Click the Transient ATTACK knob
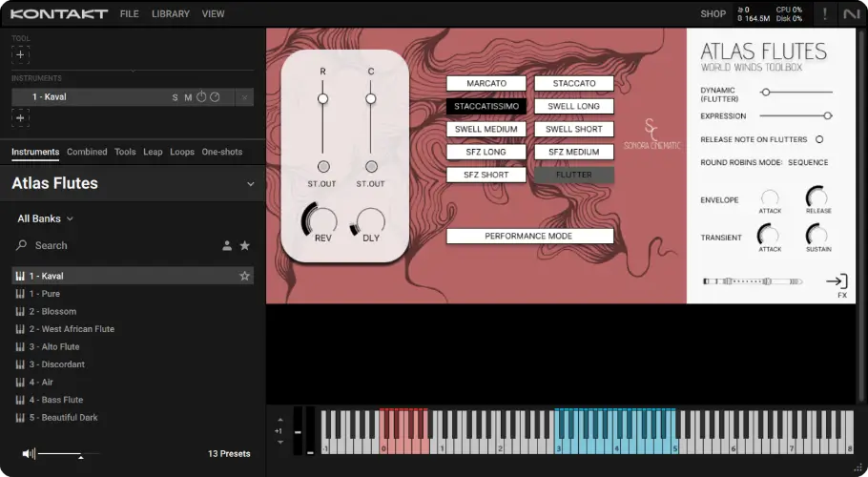This screenshot has height=477, width=868. click(x=769, y=235)
